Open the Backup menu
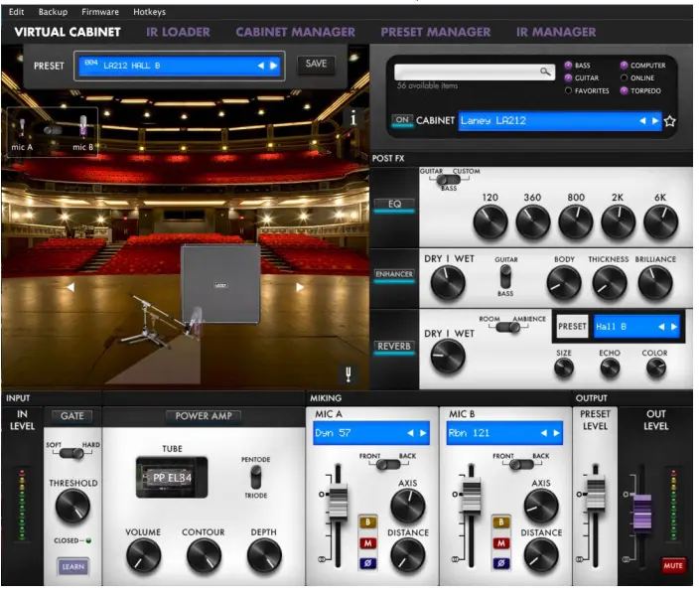Screen dimensions: 700x594 (x=53, y=12)
